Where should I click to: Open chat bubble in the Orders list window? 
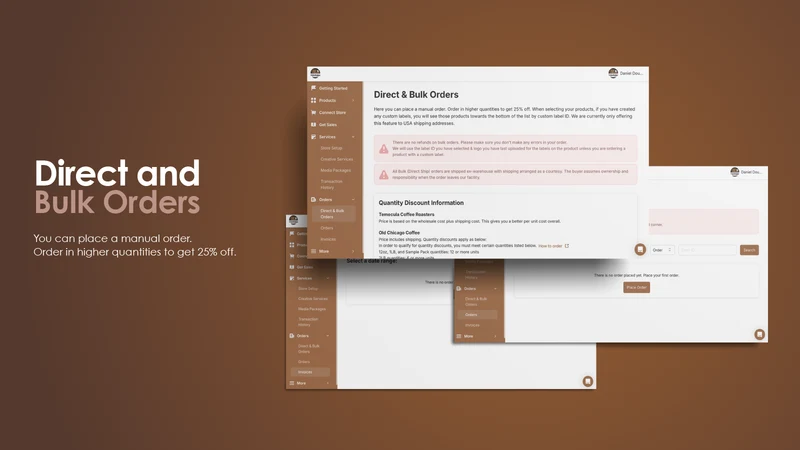click(x=759, y=334)
